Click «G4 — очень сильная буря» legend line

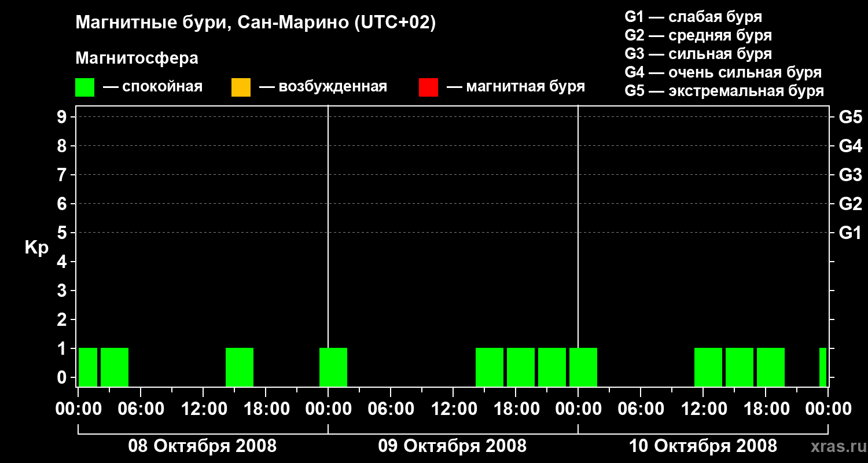click(723, 72)
